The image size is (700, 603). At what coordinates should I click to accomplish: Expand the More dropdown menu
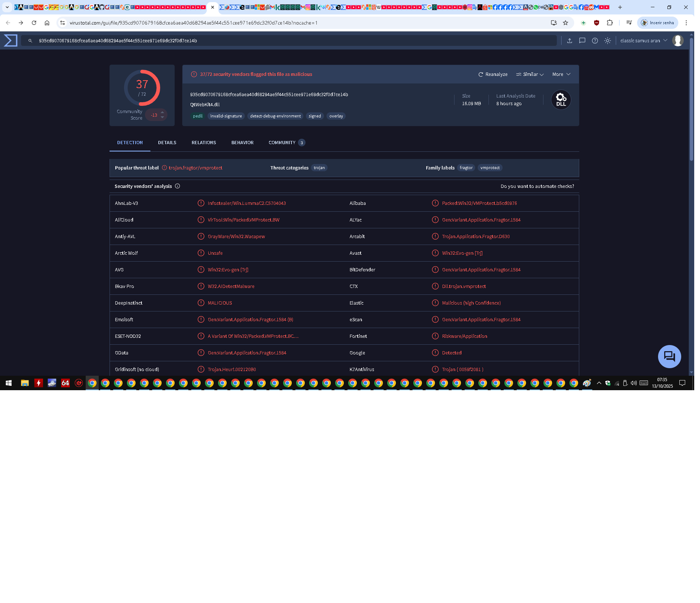tap(561, 74)
